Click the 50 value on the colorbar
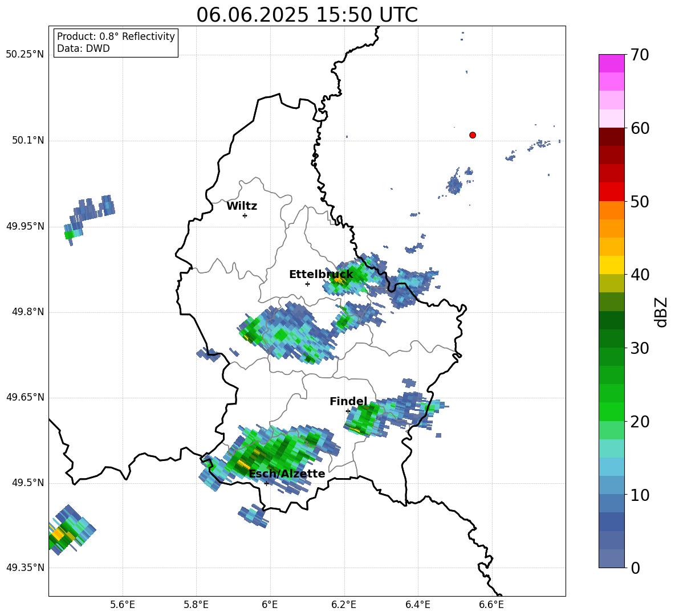 coord(640,202)
